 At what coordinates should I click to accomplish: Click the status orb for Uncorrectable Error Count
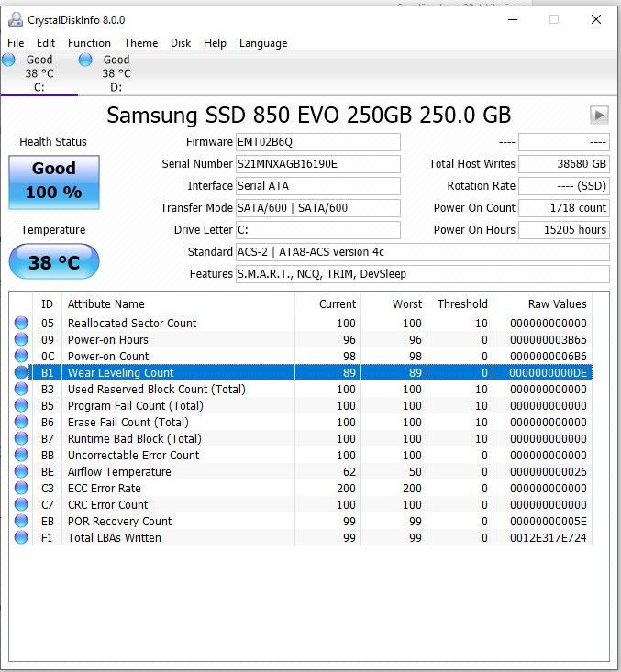point(21,455)
